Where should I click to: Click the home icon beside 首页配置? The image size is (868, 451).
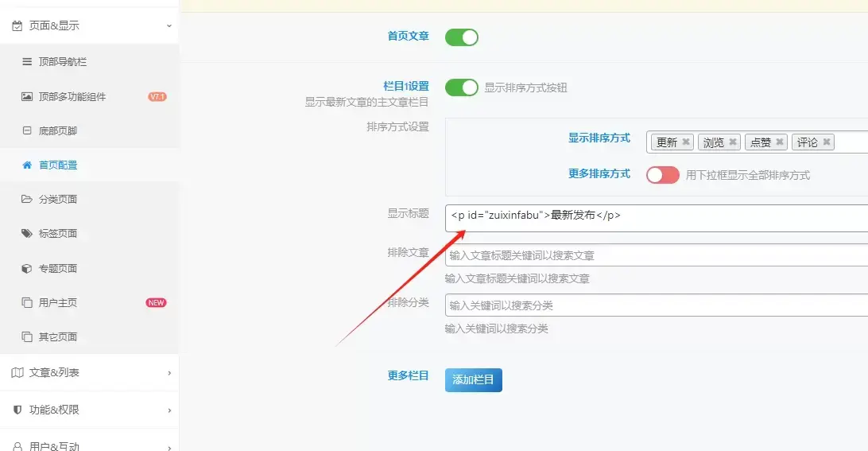pos(27,165)
